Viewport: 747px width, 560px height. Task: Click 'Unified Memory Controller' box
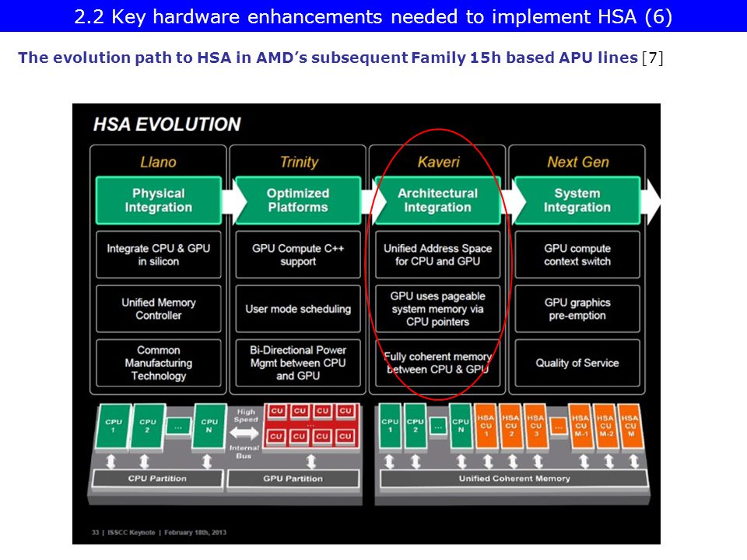pos(159,309)
